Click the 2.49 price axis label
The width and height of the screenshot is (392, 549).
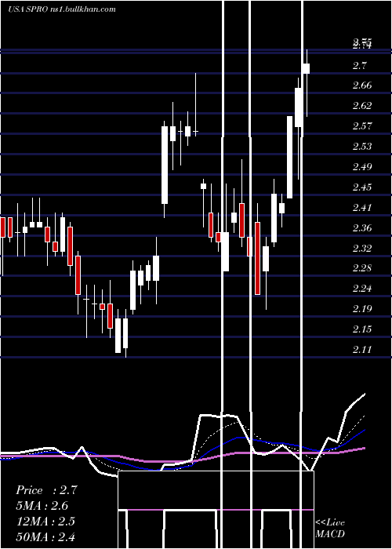pyautogui.click(x=362, y=166)
